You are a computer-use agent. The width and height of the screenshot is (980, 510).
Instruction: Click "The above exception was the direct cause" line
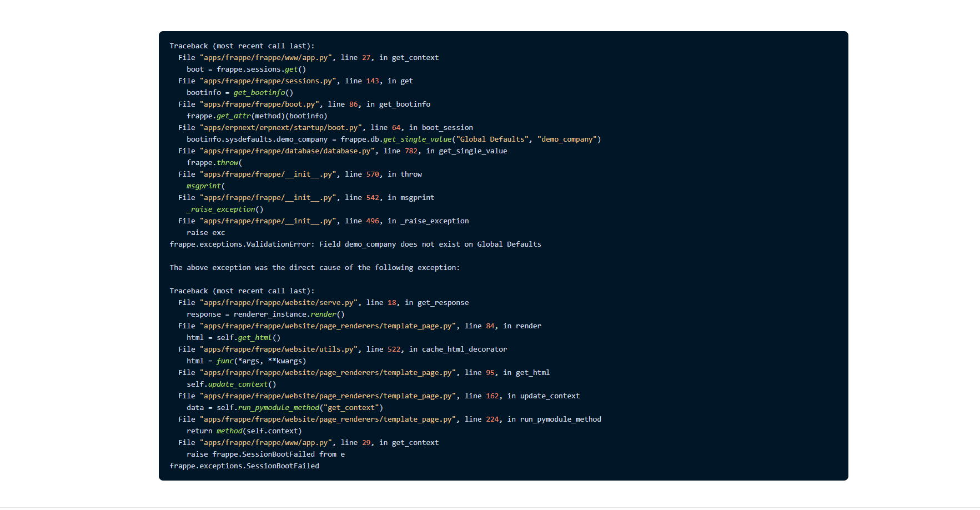315,268
